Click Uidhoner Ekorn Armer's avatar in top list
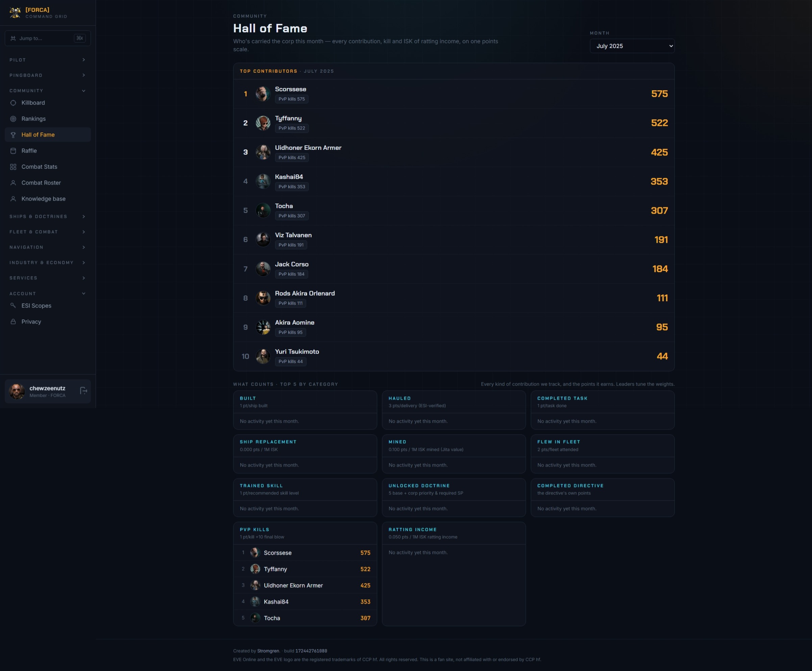812x671 pixels. (263, 152)
